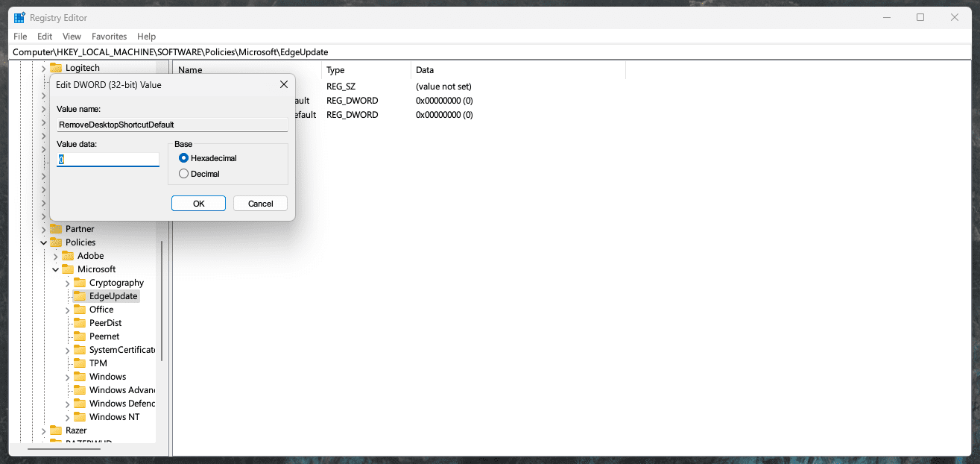The height and width of the screenshot is (464, 980).
Task: Select the Office key label
Action: pyautogui.click(x=101, y=310)
